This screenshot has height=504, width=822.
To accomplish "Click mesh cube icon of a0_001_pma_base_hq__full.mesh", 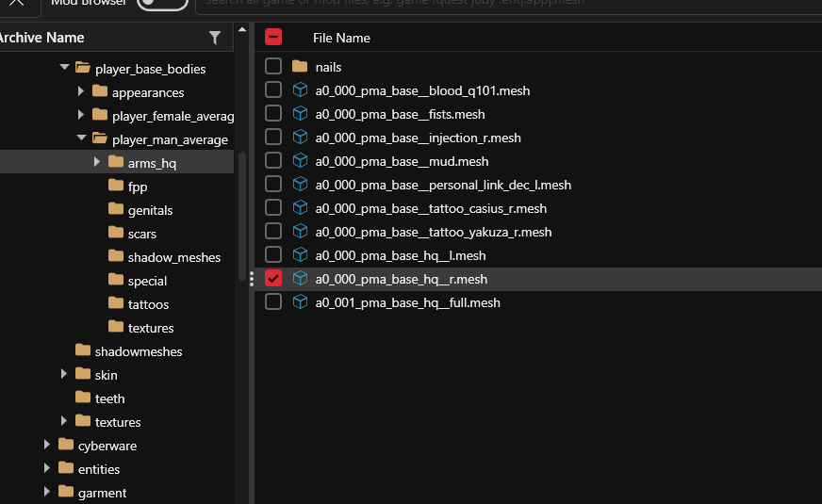I will tap(300, 302).
